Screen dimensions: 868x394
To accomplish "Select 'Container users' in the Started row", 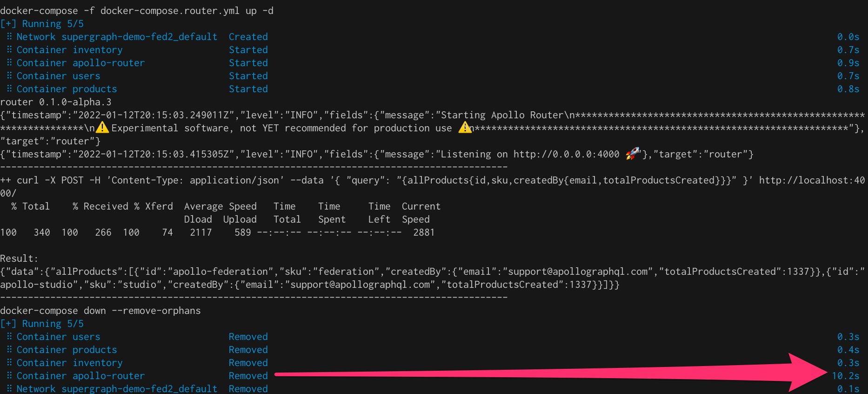I will click(58, 76).
